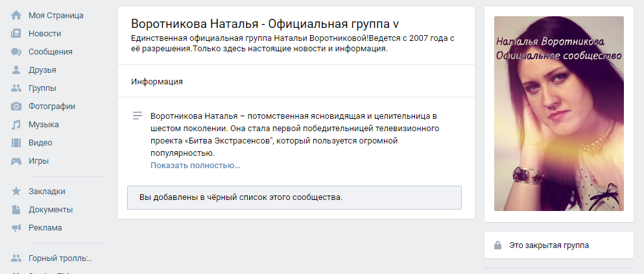Open the Горный тролль group shortcut
Viewport: 644px width, 274px height.
point(60,258)
